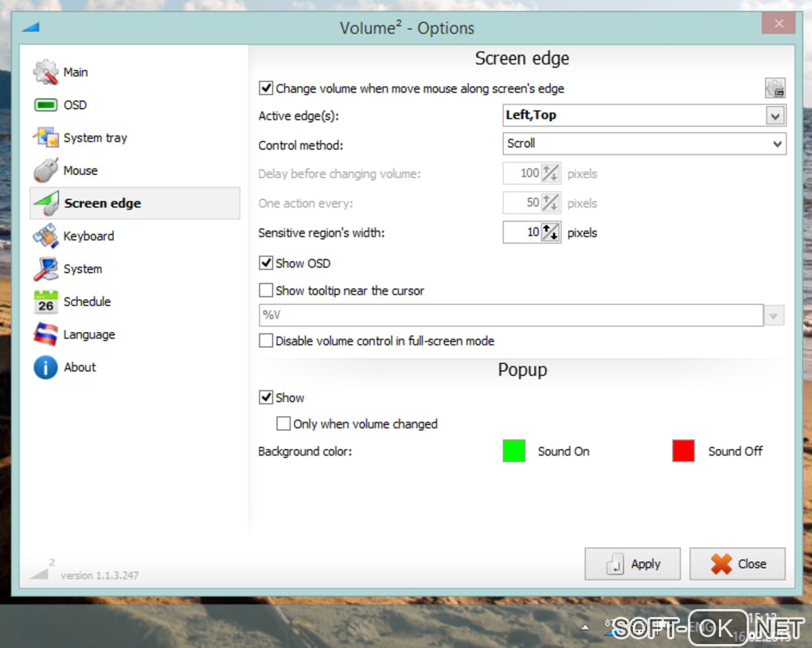This screenshot has width=812, height=648.
Task: Click the red X icon on Close button
Action: click(721, 564)
